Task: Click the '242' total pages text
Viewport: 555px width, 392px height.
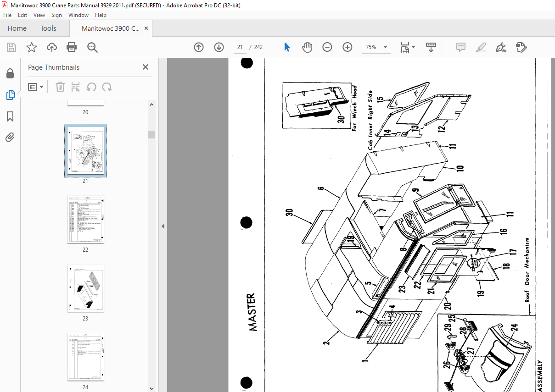Action: tap(258, 47)
